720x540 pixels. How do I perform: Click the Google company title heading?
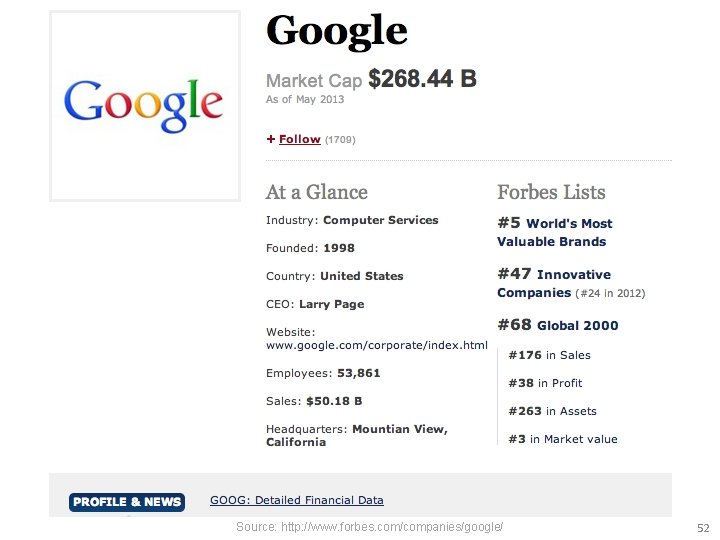point(336,31)
